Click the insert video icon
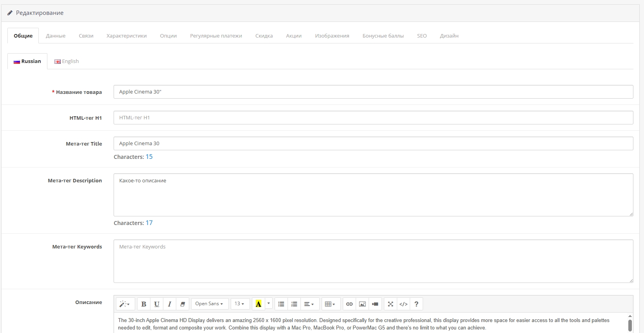644x333 pixels. [375, 304]
